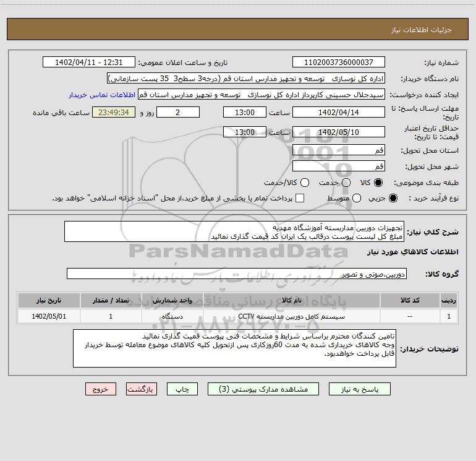Click the استان محل تحویل field
The width and height of the screenshot is (476, 461).
339,150
